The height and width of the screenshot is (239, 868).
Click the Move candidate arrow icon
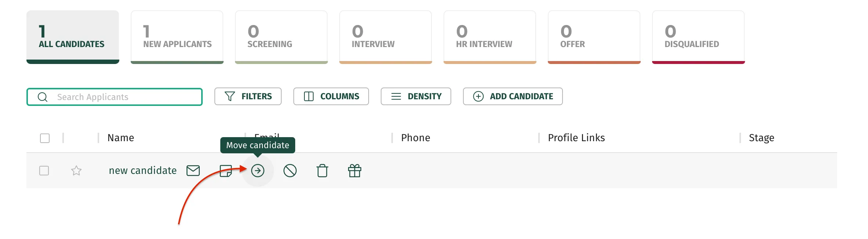tap(258, 171)
